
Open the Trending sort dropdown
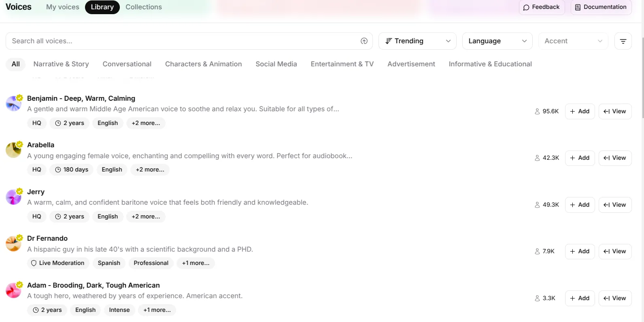coord(417,41)
